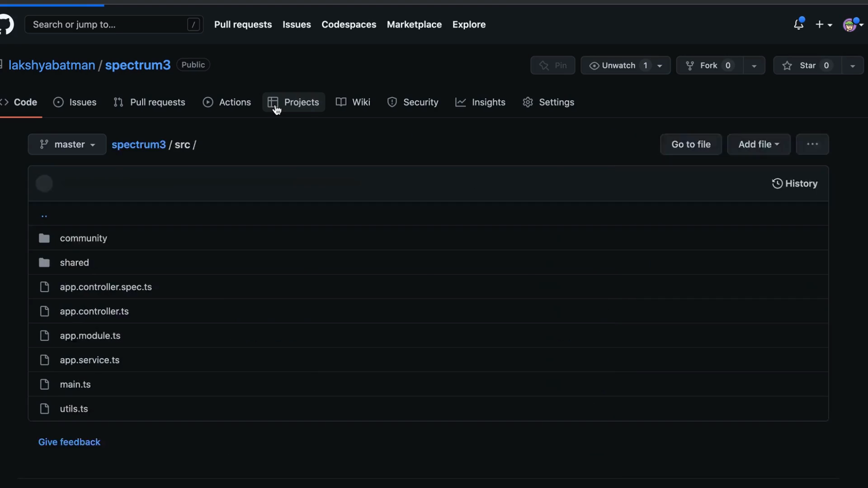The image size is (868, 488).
Task: Open global Issues link in header
Action: click(297, 24)
